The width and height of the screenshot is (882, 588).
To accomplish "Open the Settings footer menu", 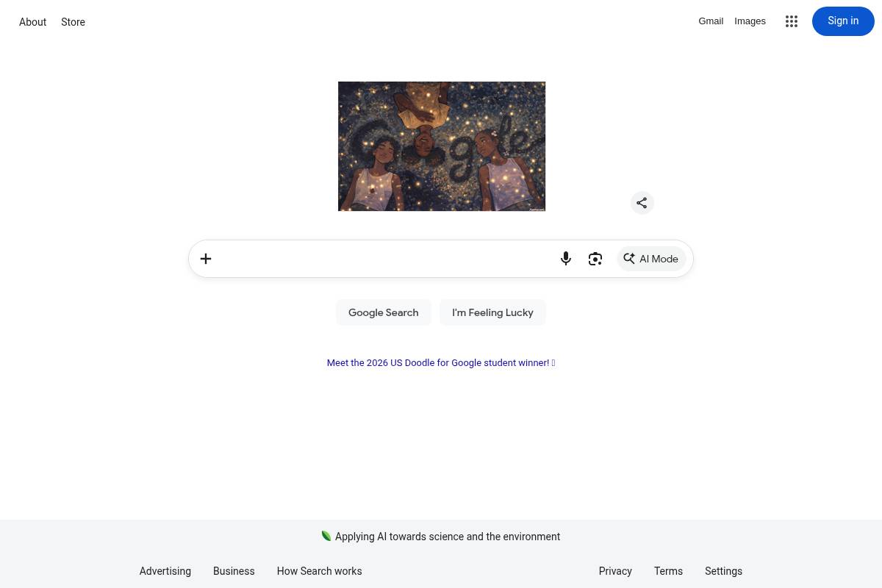I will point(723,571).
